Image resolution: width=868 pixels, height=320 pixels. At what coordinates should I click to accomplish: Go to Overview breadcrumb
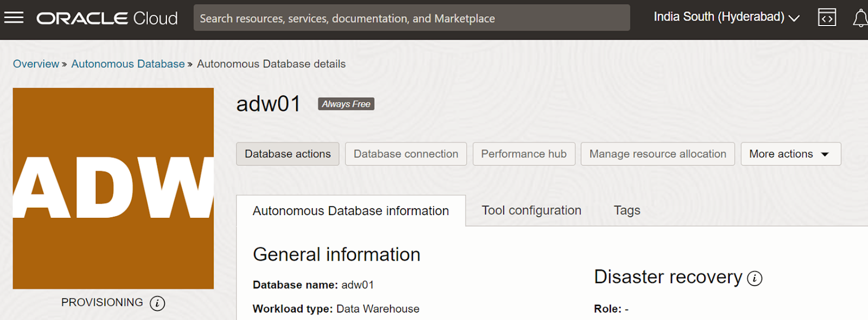(36, 64)
